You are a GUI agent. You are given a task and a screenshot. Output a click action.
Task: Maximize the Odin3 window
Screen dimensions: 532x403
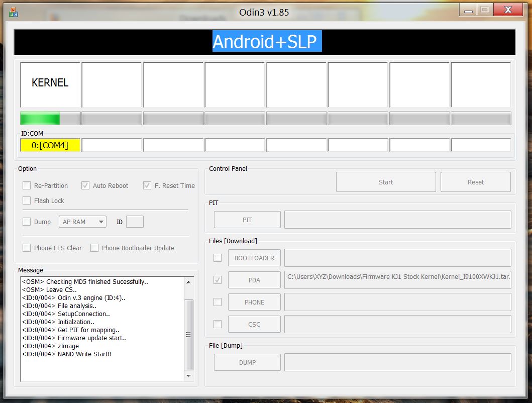[485, 10]
